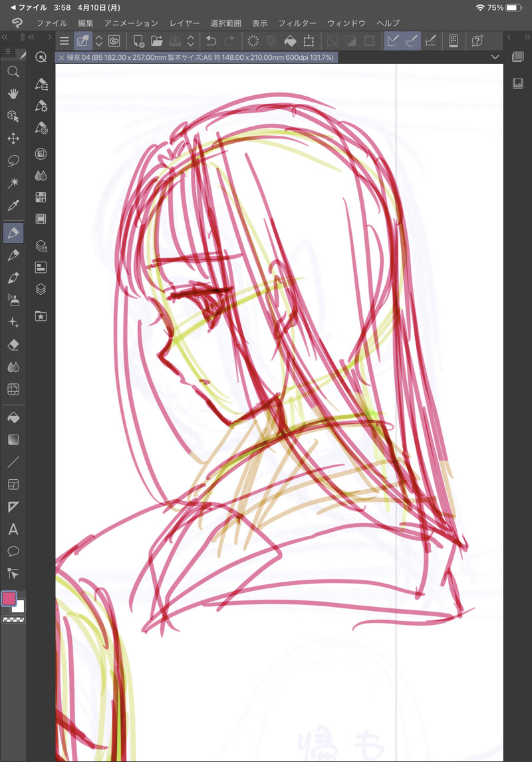Open the command bar hamburger menu
This screenshot has width=532, height=762.
(x=64, y=41)
